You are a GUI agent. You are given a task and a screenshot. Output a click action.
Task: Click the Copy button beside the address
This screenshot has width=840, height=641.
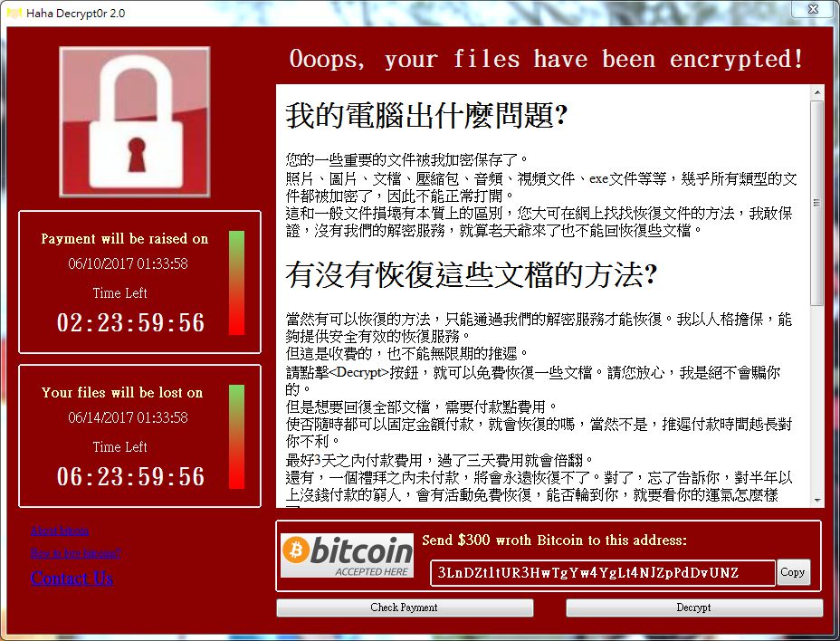[x=793, y=572]
